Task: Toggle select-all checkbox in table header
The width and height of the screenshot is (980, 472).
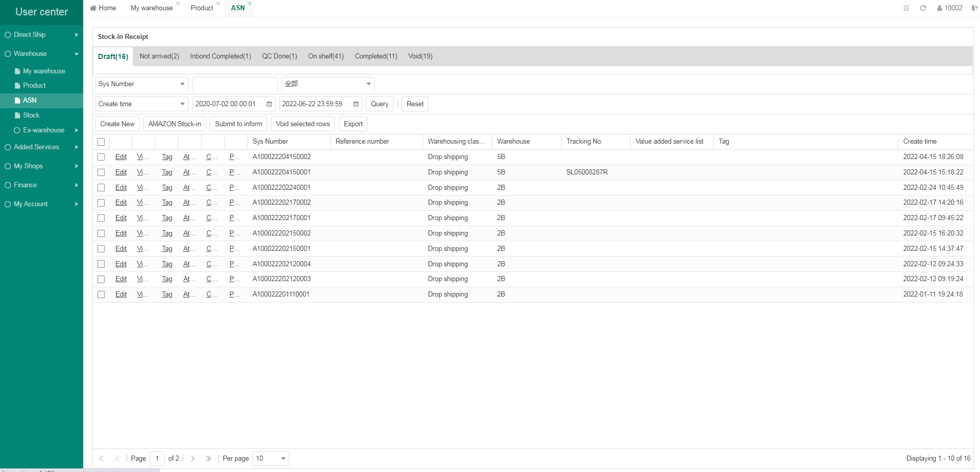Action: (101, 142)
